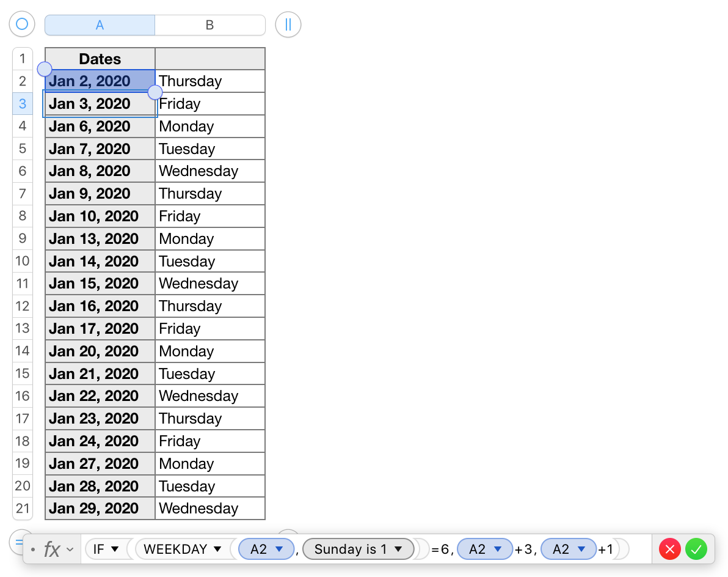Click 'Wednesday' cell in row 11
The image size is (728, 577).
tap(210, 284)
